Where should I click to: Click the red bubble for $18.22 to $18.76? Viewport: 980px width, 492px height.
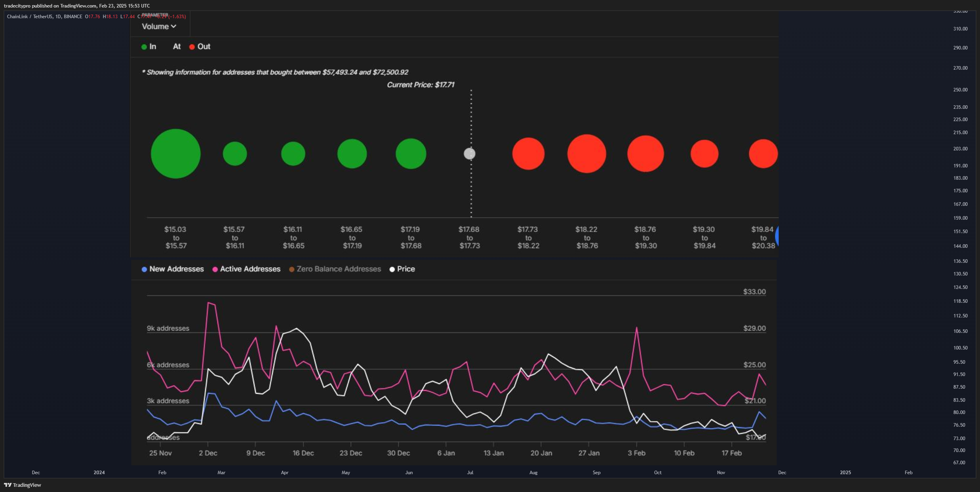click(x=587, y=154)
